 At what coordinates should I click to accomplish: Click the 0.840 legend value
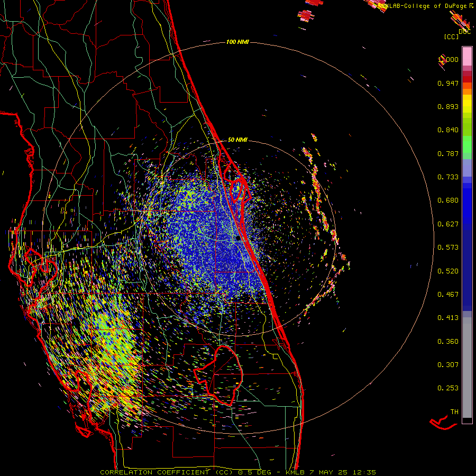click(448, 130)
